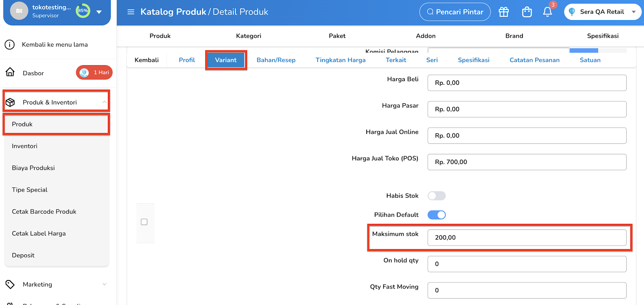Open the Bahan/Resep tab
Screen dimensions: 644x305
[x=276, y=60]
